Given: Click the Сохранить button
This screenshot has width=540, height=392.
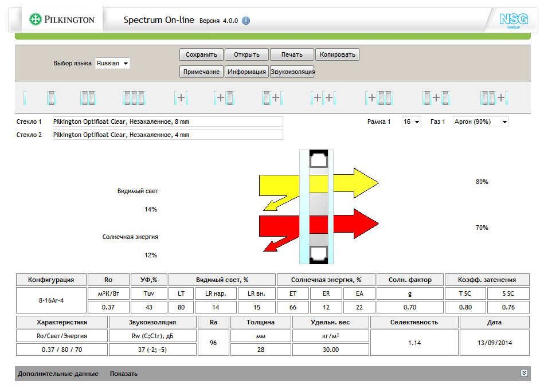Looking at the screenshot, I should [201, 54].
